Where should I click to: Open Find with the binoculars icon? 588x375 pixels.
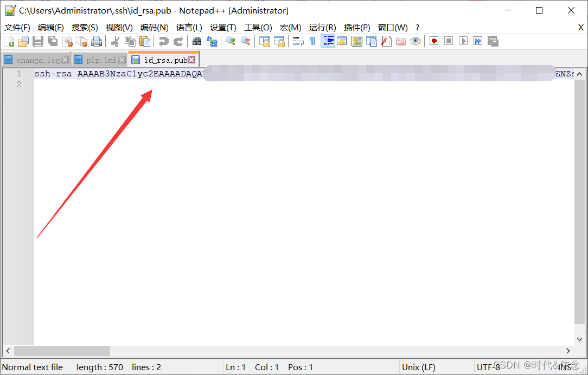tap(197, 41)
